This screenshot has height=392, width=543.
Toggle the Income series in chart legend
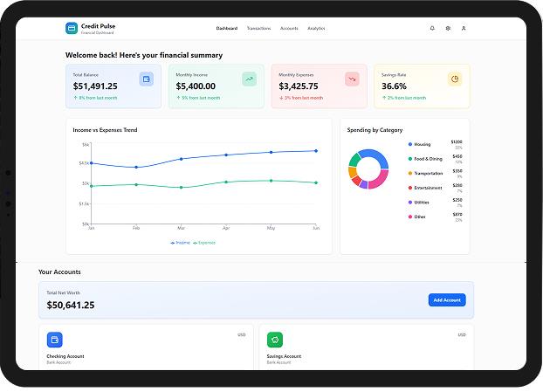[x=180, y=243]
